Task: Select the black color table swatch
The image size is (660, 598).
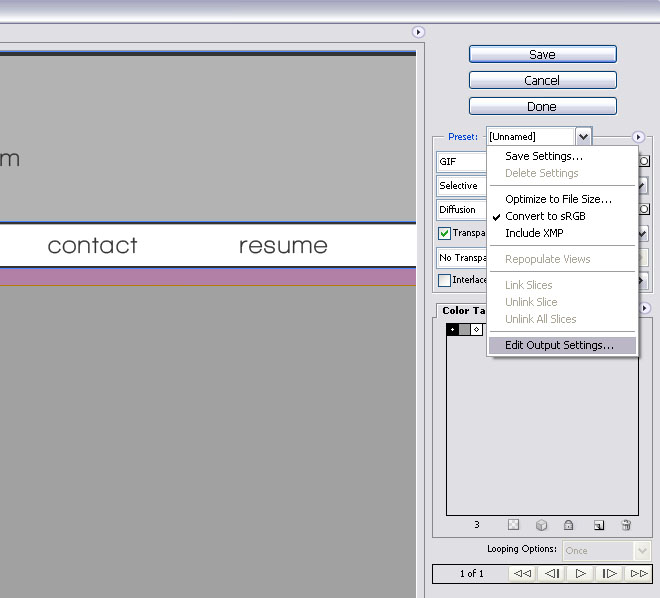Action: coord(452,329)
